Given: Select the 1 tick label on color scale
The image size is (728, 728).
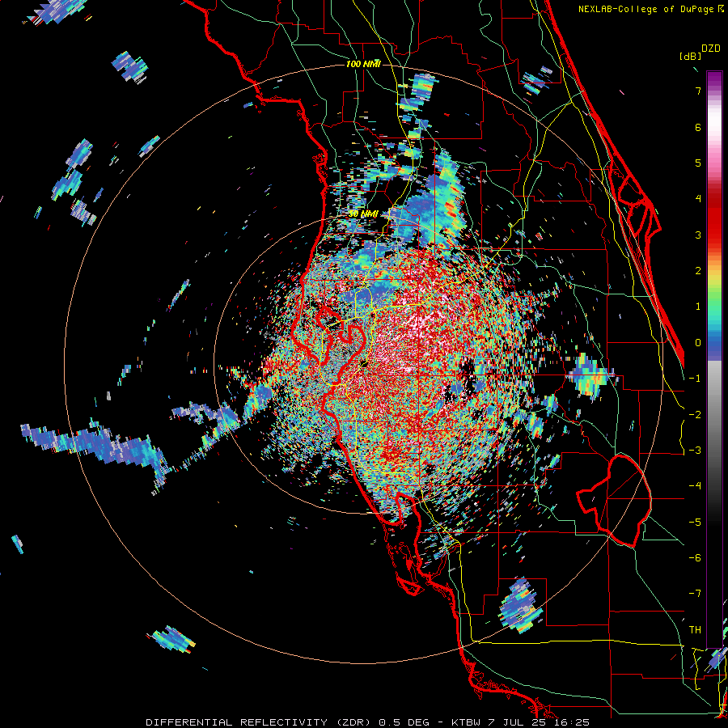Looking at the screenshot, I should 698,307.
